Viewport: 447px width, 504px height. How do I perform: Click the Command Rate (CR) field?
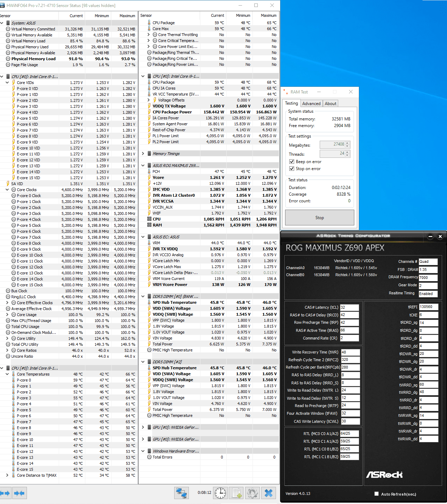click(349, 338)
